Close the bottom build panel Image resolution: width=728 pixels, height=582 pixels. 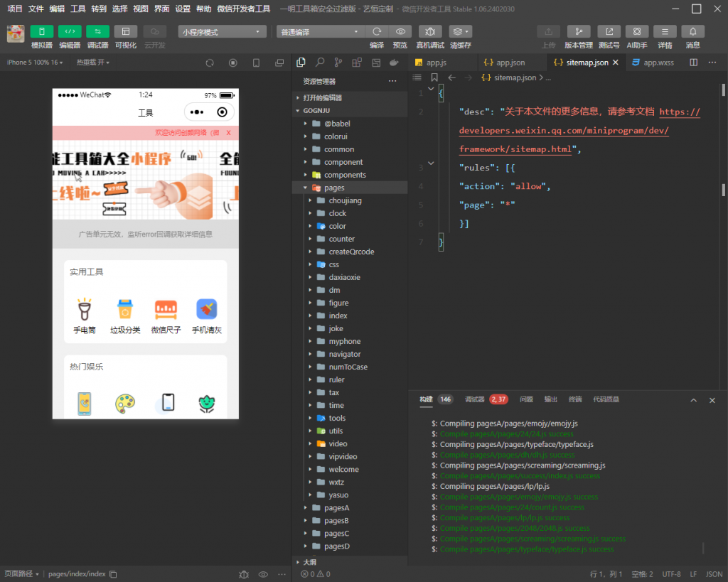(x=712, y=400)
